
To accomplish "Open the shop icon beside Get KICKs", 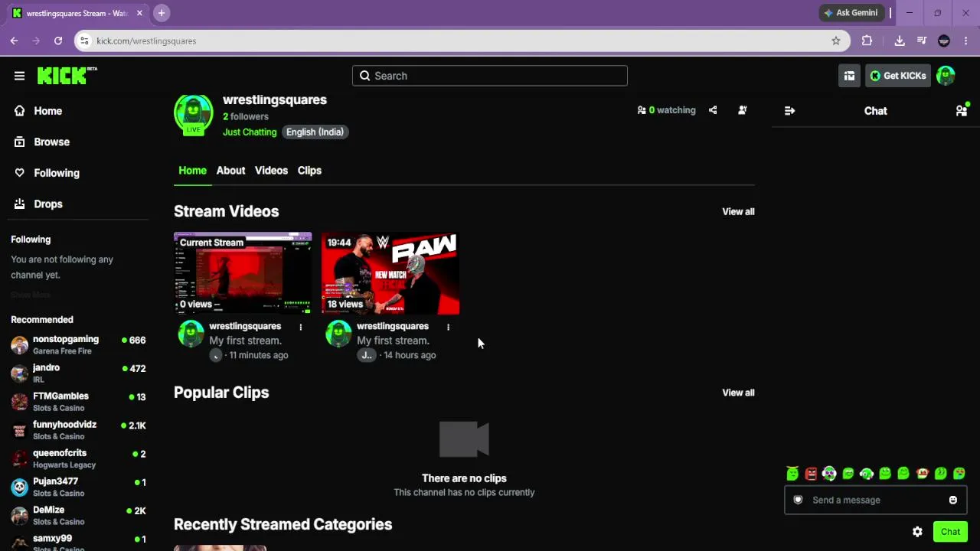I will click(849, 76).
